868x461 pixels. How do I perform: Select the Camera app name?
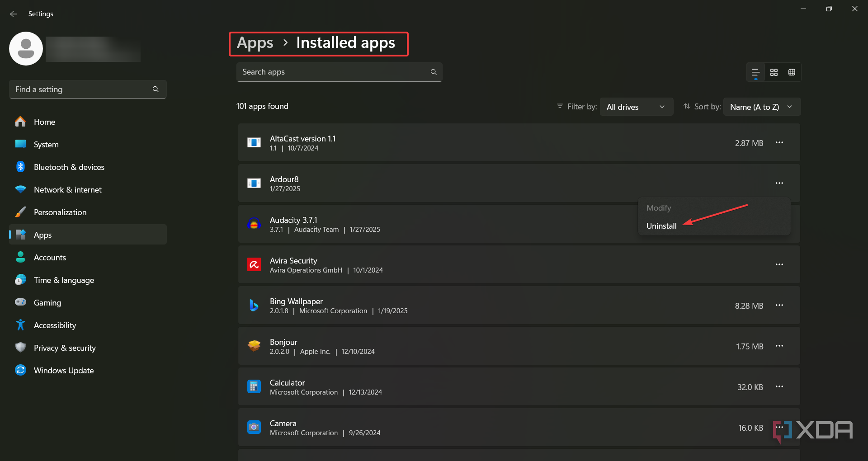(283, 423)
